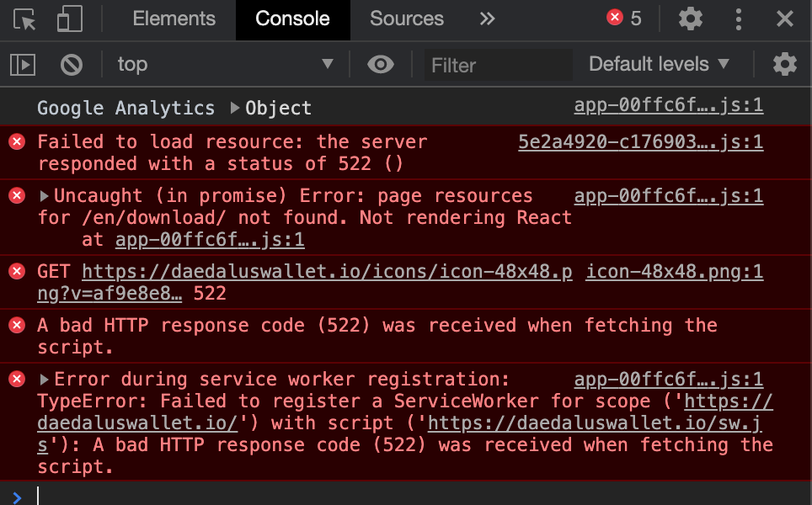Open the Default levels dropdown
This screenshot has width=812, height=505.
tap(660, 64)
